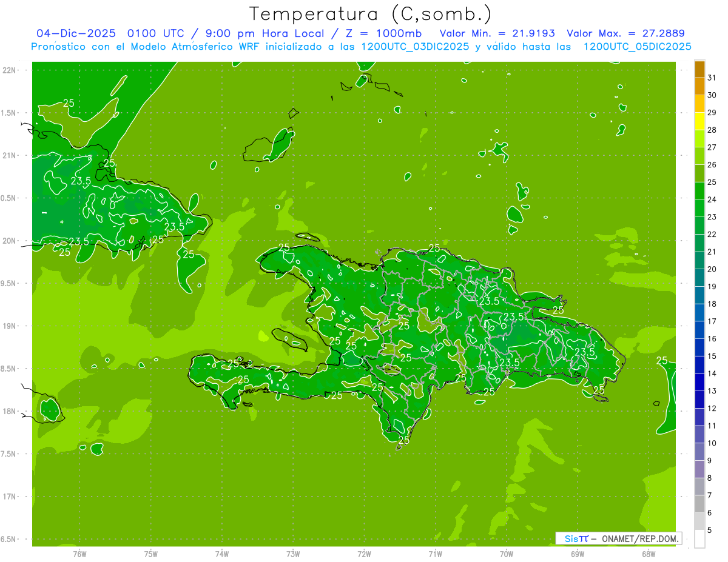Click the '18N' latitude axis label
This screenshot has height=562, width=728.
10,411
